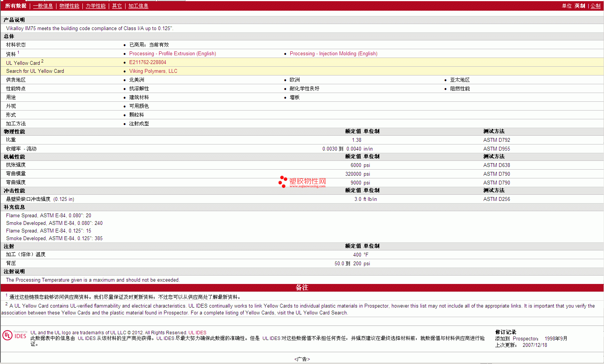The width and height of the screenshot is (604, 364).
Task: Select the 力学性能 tab
Action: 95,6
